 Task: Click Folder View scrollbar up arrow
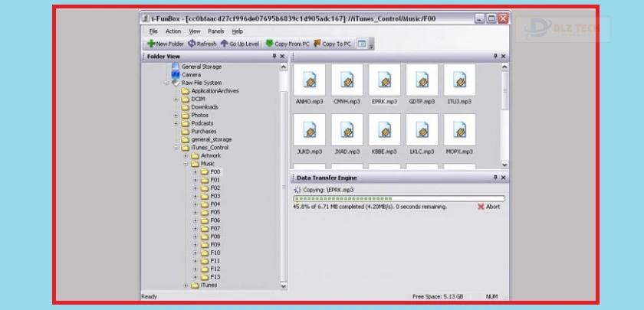(284, 67)
